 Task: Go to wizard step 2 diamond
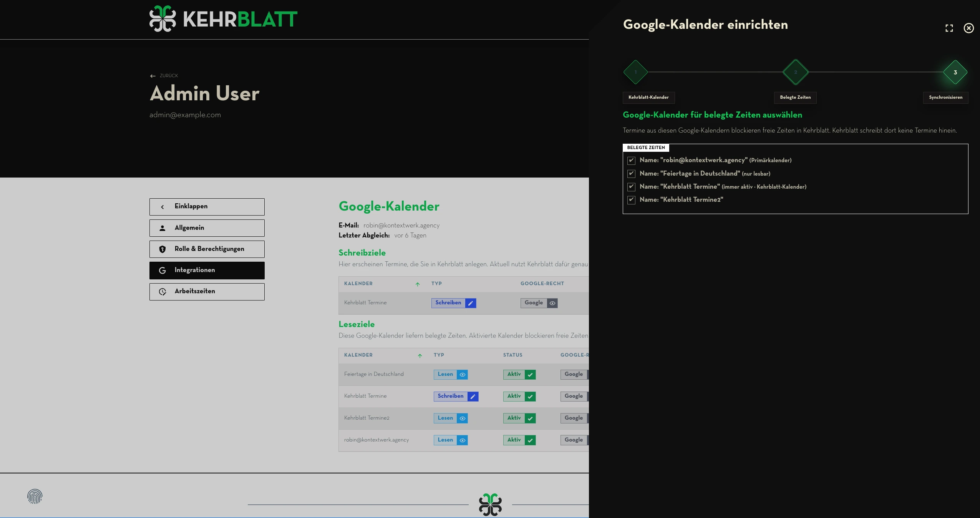(x=796, y=72)
